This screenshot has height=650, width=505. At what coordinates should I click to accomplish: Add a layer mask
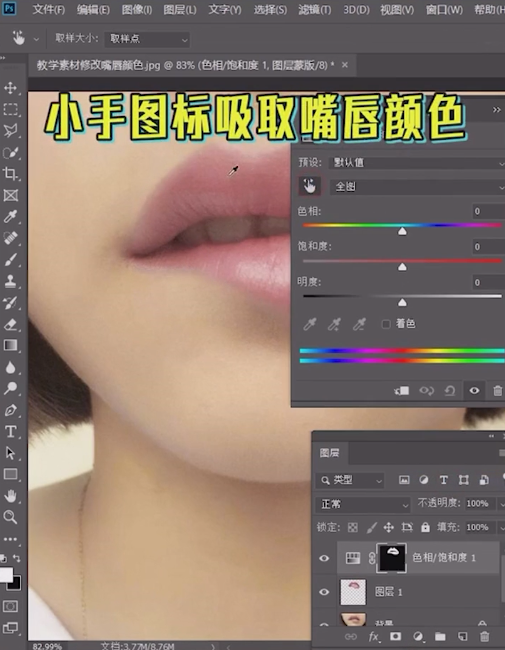(x=395, y=636)
